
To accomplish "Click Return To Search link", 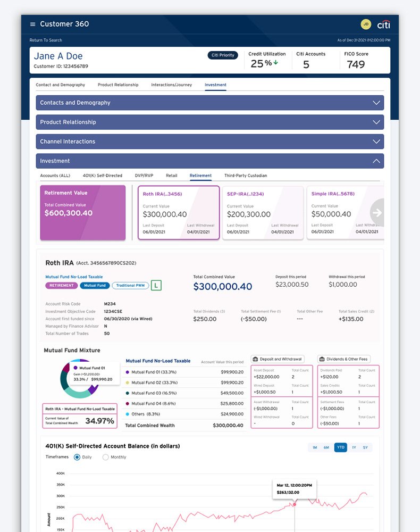I will 46,40.
